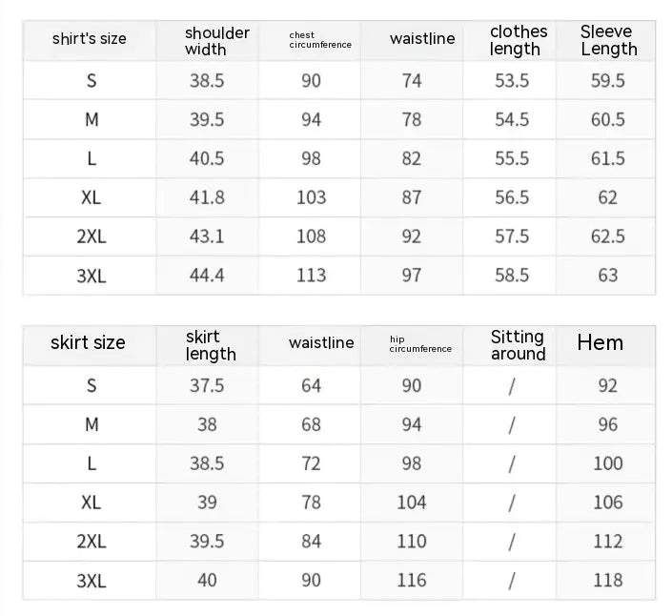Select the Hem value 118
The width and height of the screenshot is (672, 616).
point(607,580)
